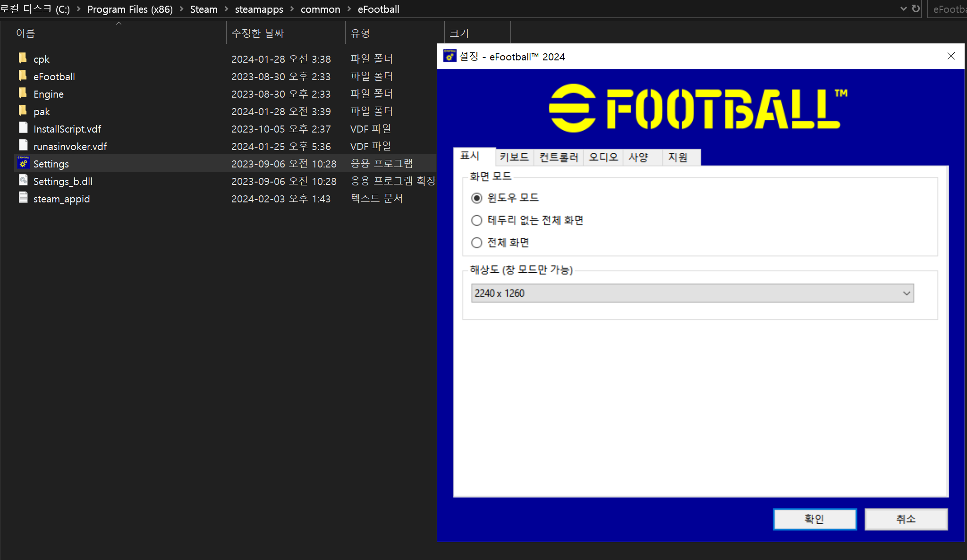The width and height of the screenshot is (967, 560).
Task: Click the pak folder icon
Action: pyautogui.click(x=23, y=111)
